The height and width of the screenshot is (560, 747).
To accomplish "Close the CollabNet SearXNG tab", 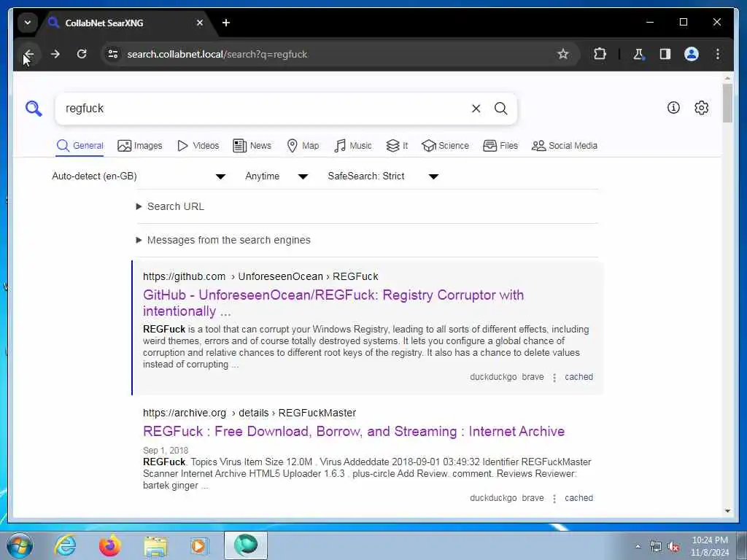I will pos(200,23).
